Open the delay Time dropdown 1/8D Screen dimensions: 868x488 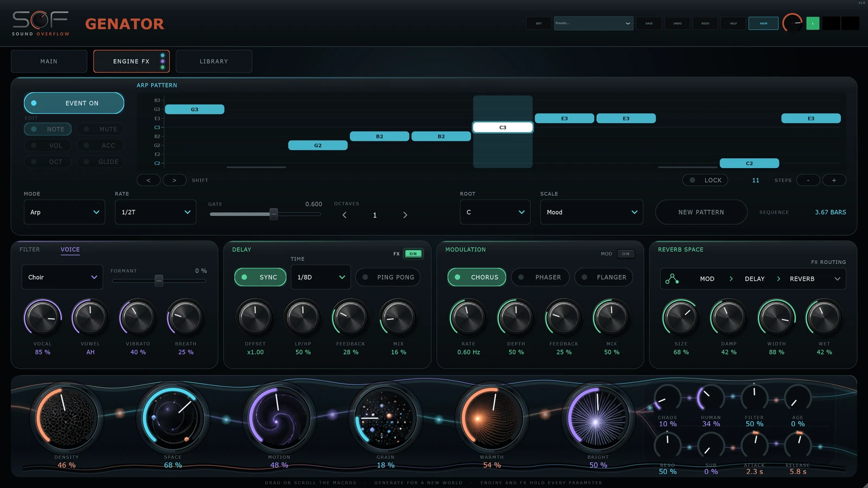click(321, 277)
